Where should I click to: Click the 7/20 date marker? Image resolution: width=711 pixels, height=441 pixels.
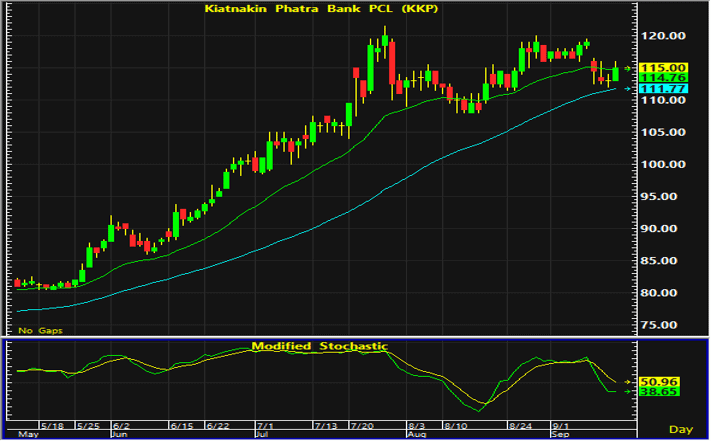pos(362,426)
